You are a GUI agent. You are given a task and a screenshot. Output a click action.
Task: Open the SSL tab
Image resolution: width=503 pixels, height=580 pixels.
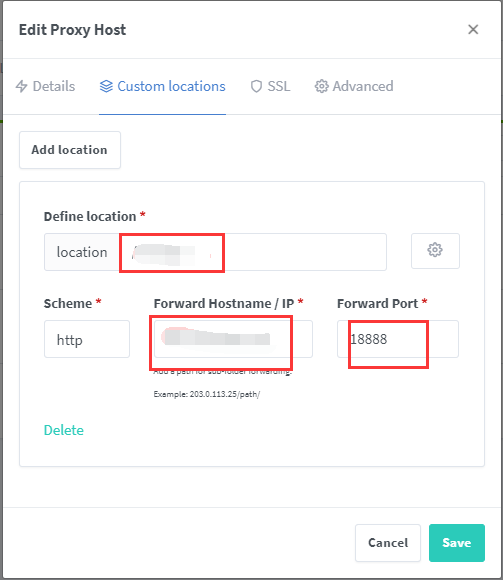(270, 86)
